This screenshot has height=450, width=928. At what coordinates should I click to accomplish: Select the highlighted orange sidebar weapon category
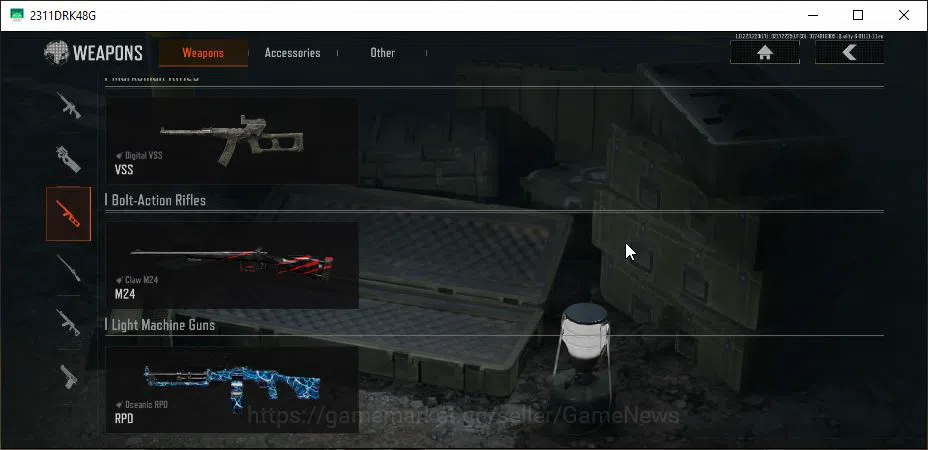pos(69,214)
